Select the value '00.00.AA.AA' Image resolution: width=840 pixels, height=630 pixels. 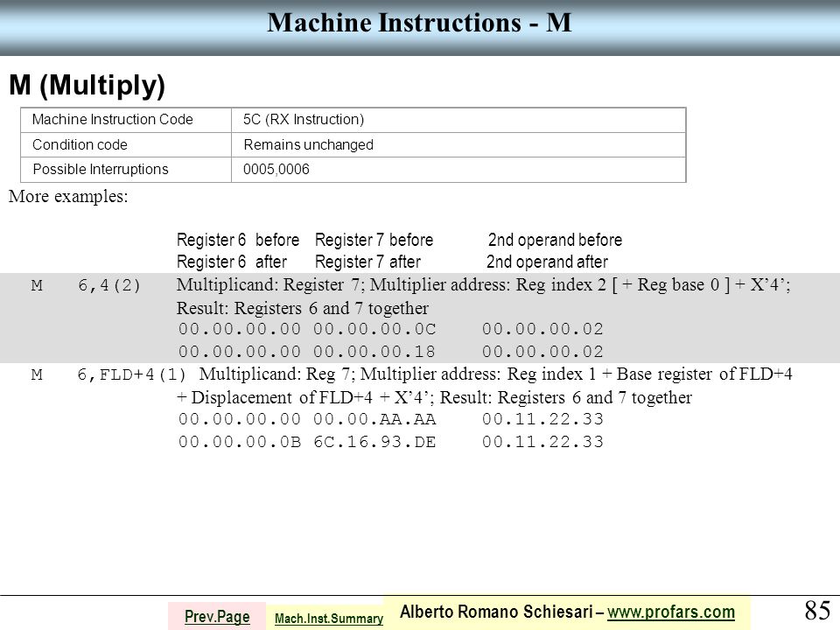(x=374, y=419)
